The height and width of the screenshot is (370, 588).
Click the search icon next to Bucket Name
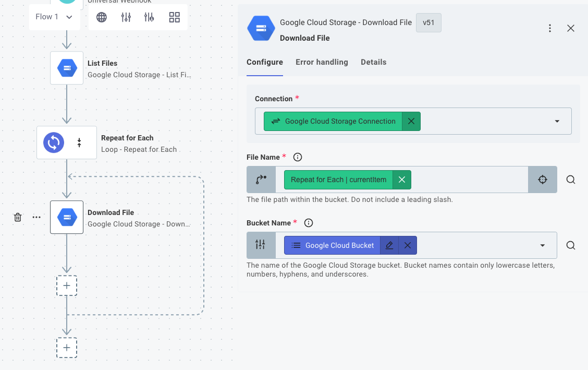coord(571,245)
